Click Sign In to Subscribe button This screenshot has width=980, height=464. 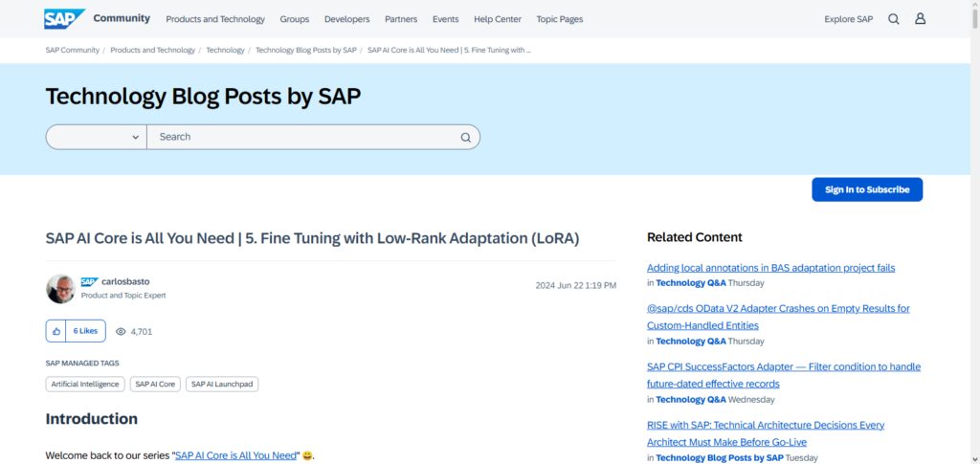pos(867,189)
